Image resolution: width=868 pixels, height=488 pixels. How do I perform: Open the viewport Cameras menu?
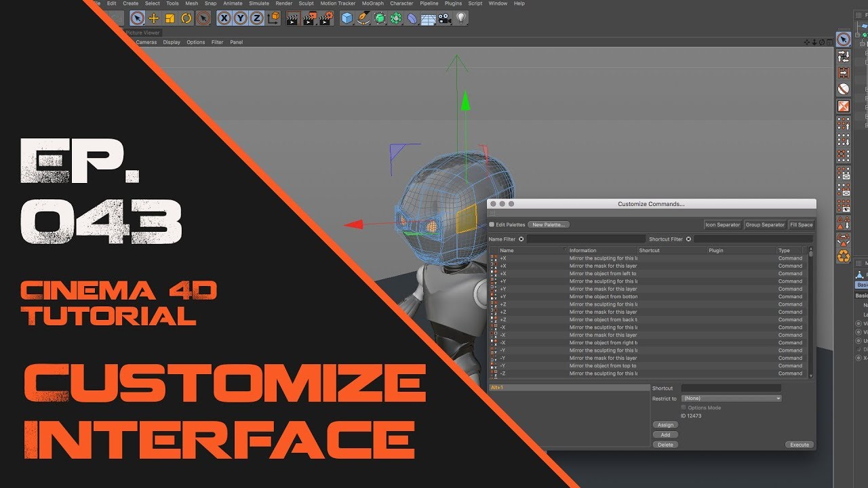(146, 42)
